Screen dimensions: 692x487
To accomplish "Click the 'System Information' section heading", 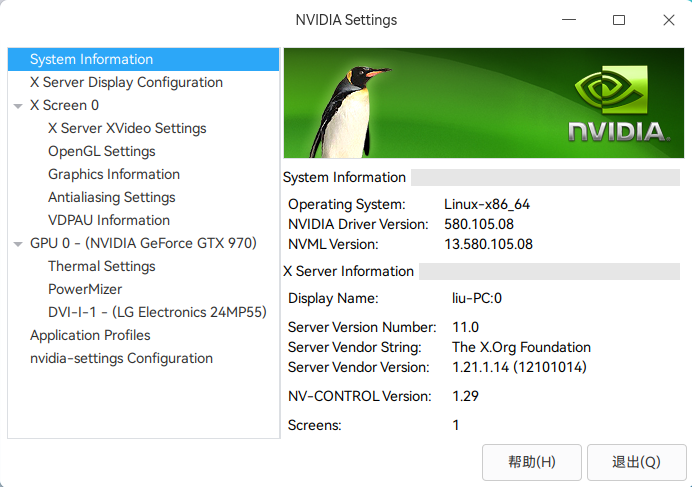I will 344,177.
